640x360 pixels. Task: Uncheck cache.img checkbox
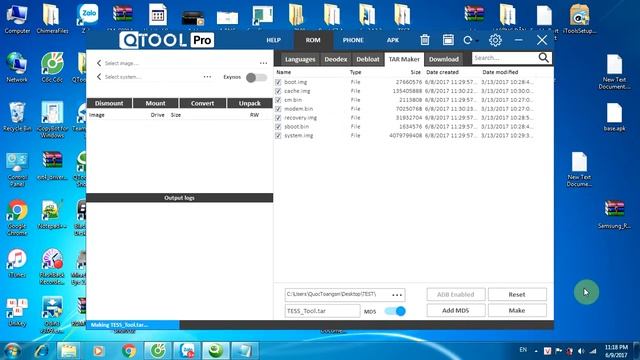coord(278,91)
